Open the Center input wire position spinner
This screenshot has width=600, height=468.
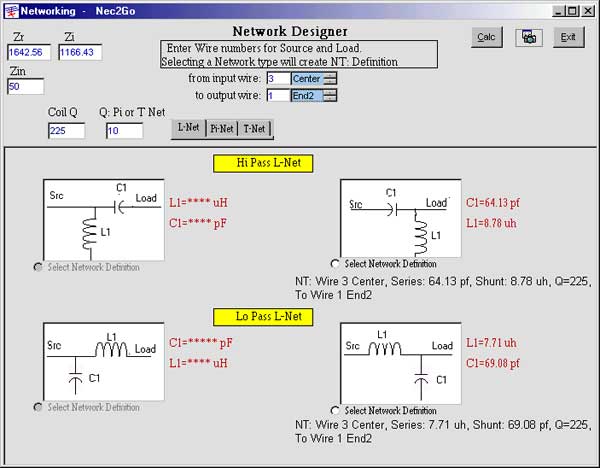(330, 78)
